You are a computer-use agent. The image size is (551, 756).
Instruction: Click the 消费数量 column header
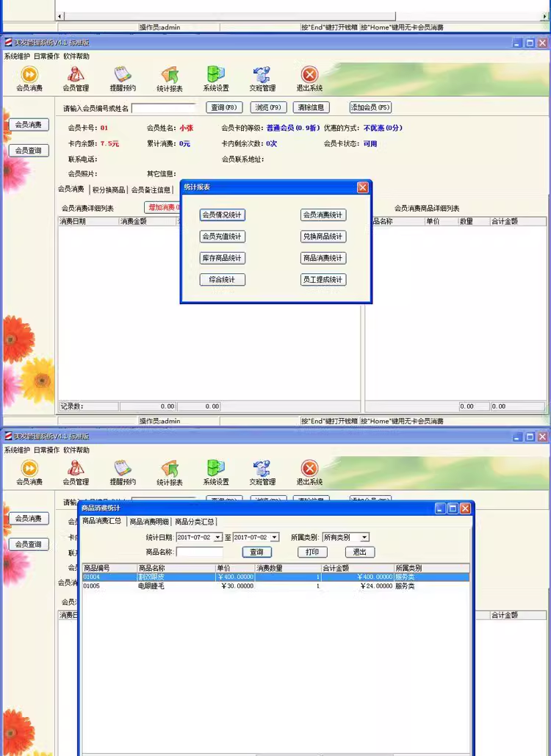click(x=288, y=568)
